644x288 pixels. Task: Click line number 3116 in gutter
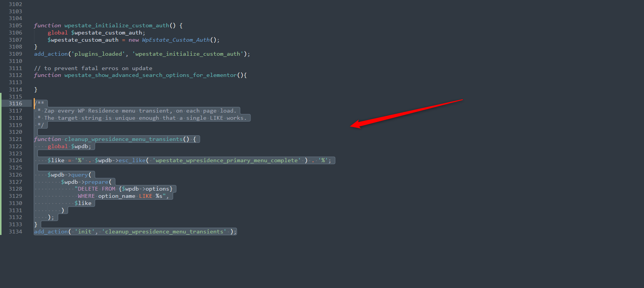(x=16, y=103)
